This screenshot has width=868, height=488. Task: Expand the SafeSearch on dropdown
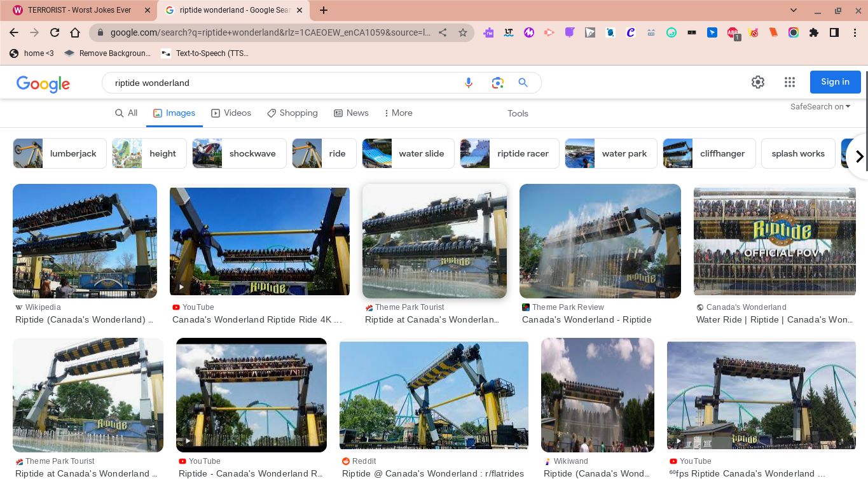(820, 107)
